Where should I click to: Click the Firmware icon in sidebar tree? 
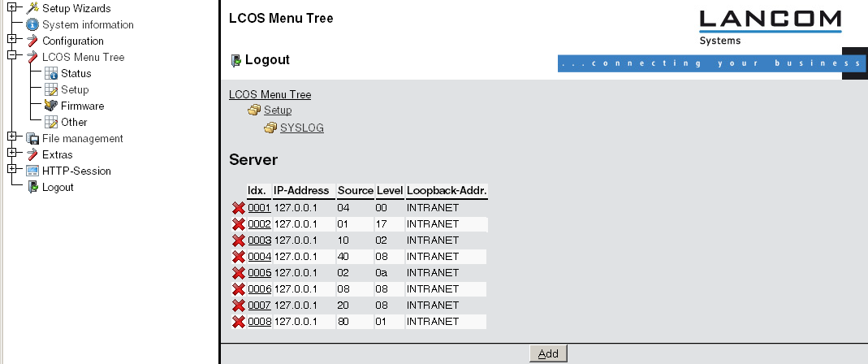tap(51, 106)
